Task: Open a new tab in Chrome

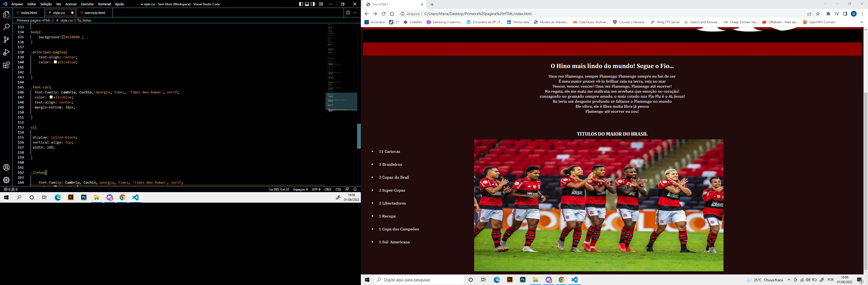Action: point(432,4)
